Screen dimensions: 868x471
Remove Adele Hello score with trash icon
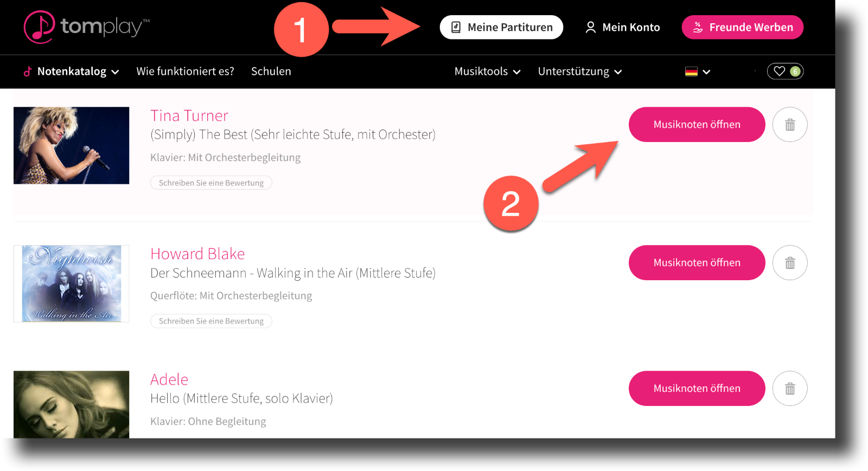[x=790, y=389]
